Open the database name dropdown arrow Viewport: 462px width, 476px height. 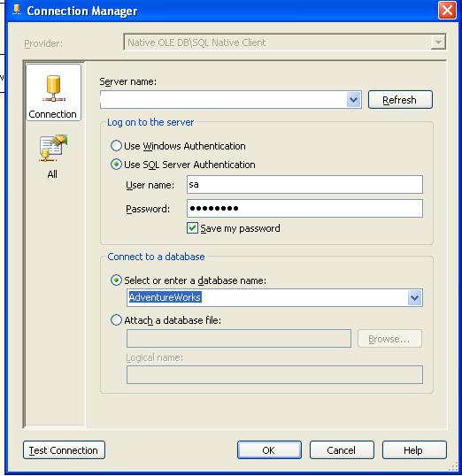(414, 297)
